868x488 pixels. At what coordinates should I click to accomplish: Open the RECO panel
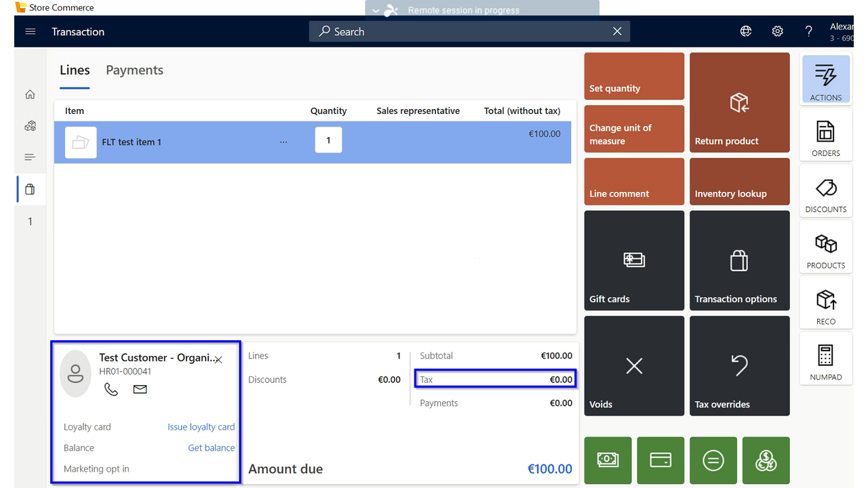coord(826,304)
